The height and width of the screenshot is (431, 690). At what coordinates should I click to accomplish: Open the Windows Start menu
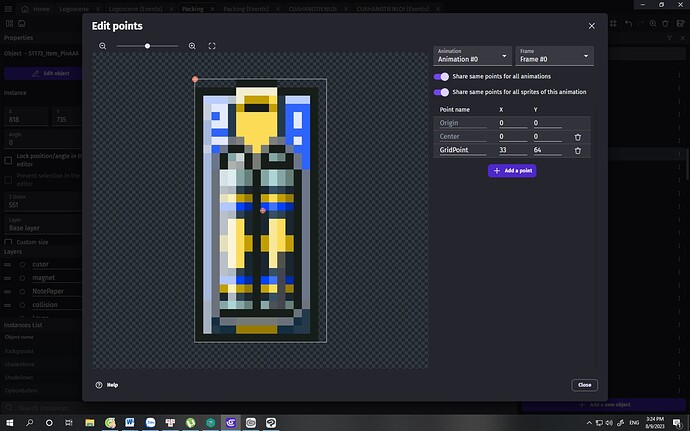click(9, 423)
